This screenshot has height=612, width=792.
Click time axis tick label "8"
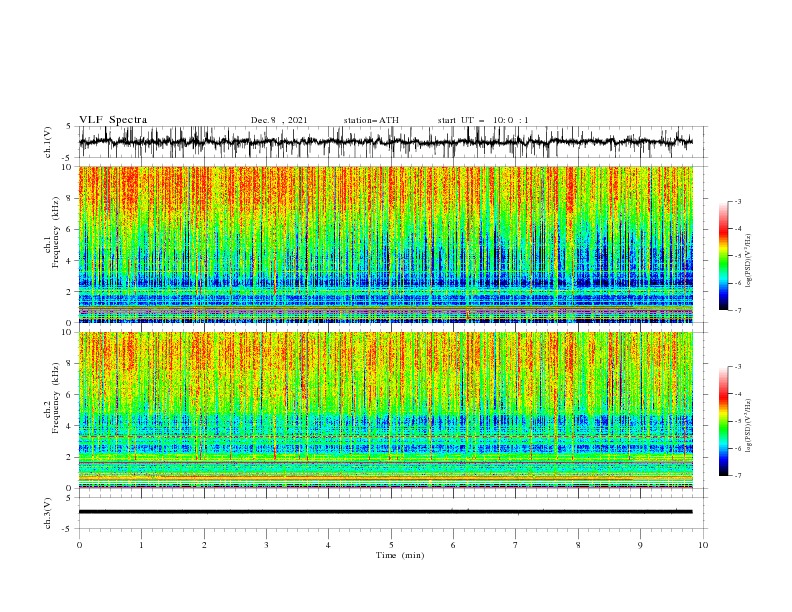(x=578, y=545)
